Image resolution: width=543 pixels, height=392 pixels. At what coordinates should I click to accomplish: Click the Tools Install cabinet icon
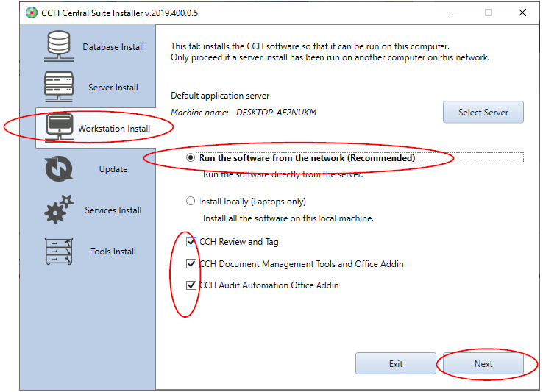click(x=59, y=251)
